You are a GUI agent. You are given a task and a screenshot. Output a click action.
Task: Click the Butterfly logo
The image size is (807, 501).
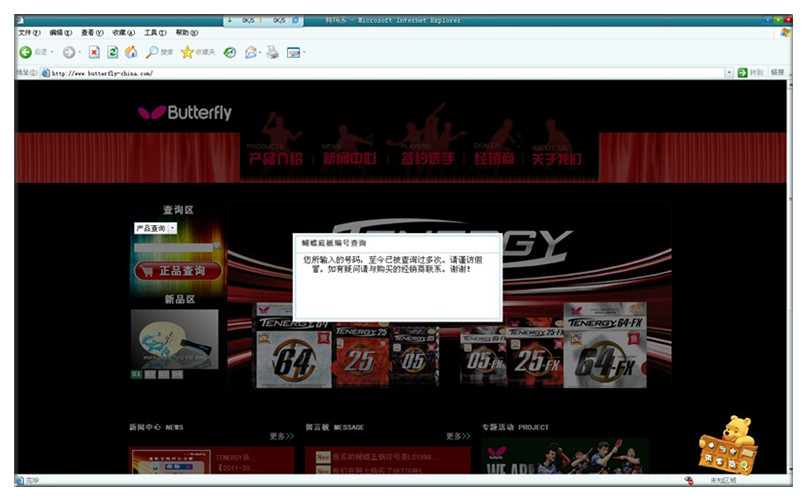coord(185,112)
